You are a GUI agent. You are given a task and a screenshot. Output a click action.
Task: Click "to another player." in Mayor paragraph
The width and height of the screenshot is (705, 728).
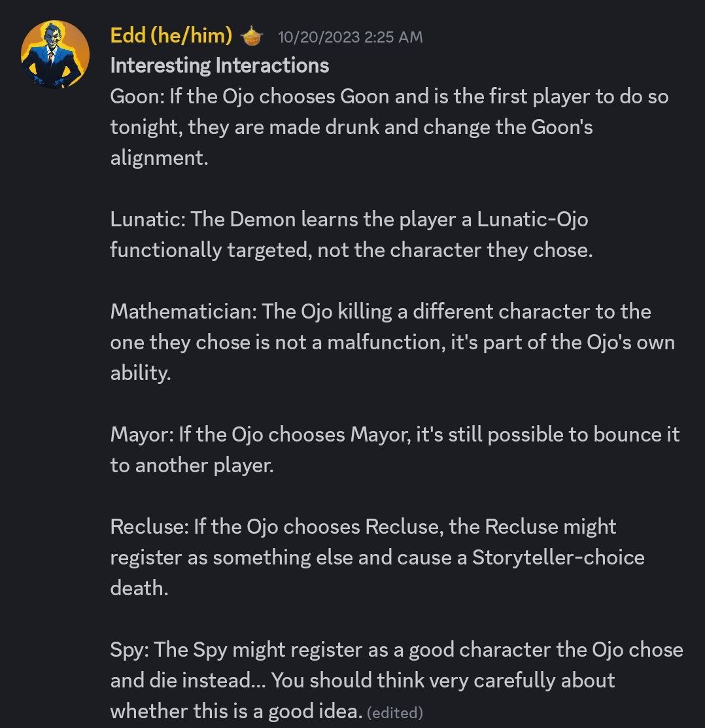[192, 465]
